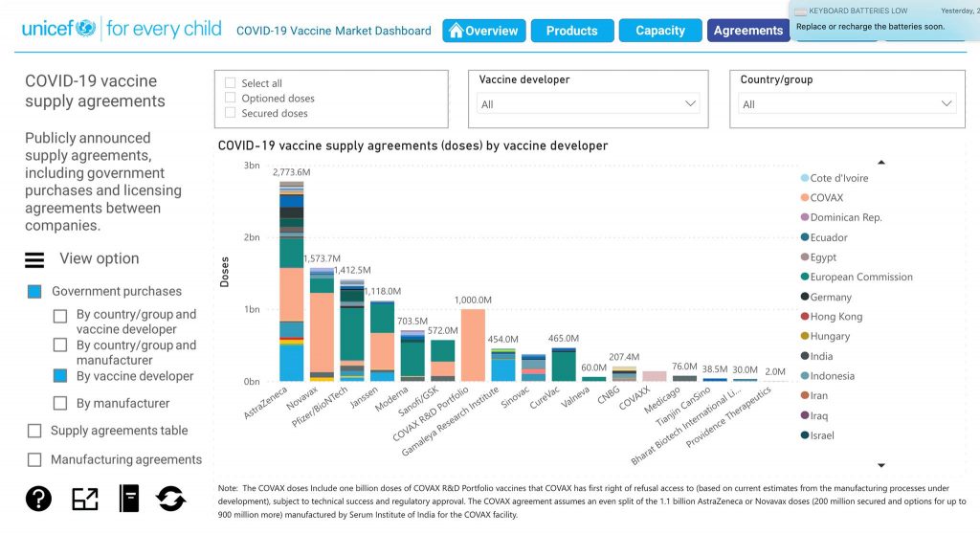Select the Medicago bar in chart
This screenshot has width=980, height=534.
(684, 378)
